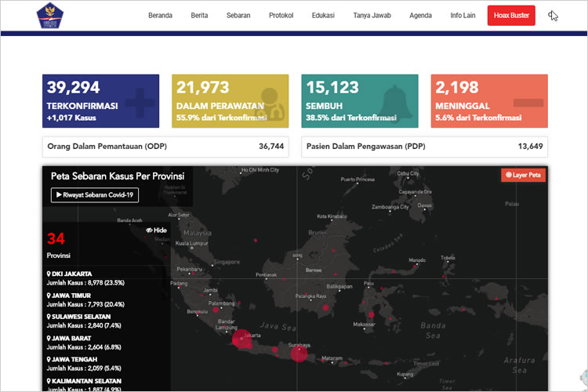Viewport: 588px width, 392px height.
Task: Go to the Sebaran page
Action: pos(238,16)
